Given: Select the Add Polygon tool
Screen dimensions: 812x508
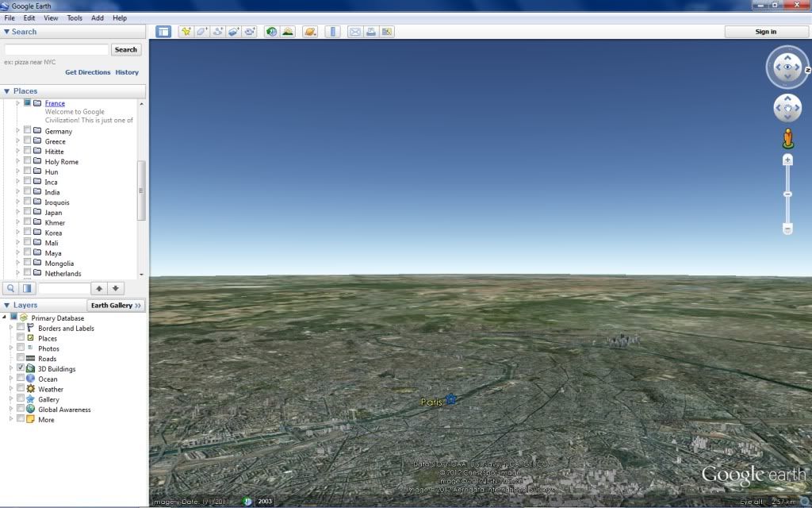Looking at the screenshot, I should pos(201,32).
